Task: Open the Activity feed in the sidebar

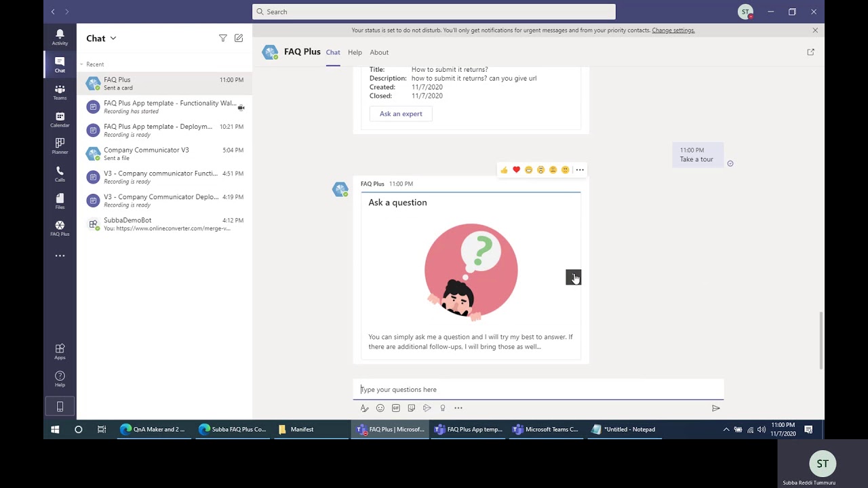Action: [x=60, y=37]
